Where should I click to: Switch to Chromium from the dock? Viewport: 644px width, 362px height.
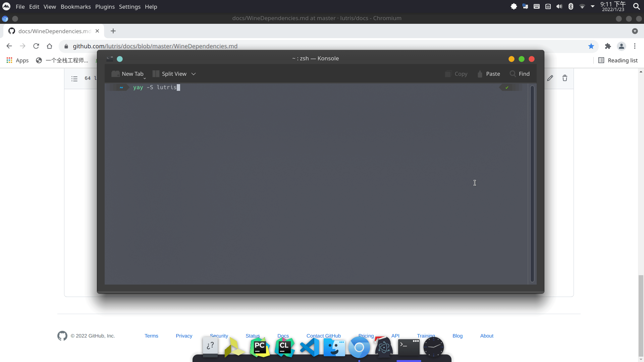tap(359, 347)
